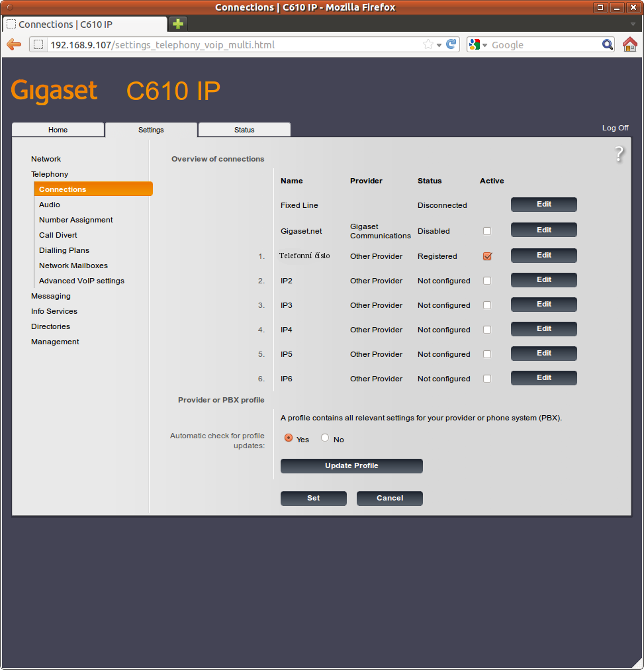Open URL history dropdown arrow
This screenshot has width=644, height=670.
coord(439,45)
